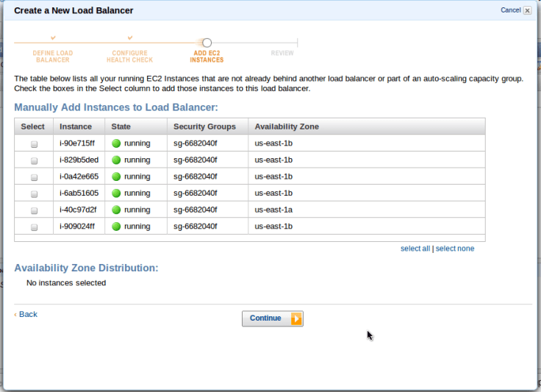The image size is (541, 392).
Task: Click the Availability Zone Distribution heading
Action: pos(86,268)
